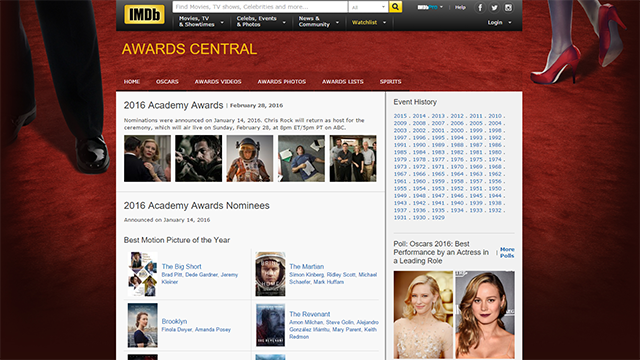Screen dimensions: 640x360
Task: Open the Awards Lists tab
Action: [343, 82]
